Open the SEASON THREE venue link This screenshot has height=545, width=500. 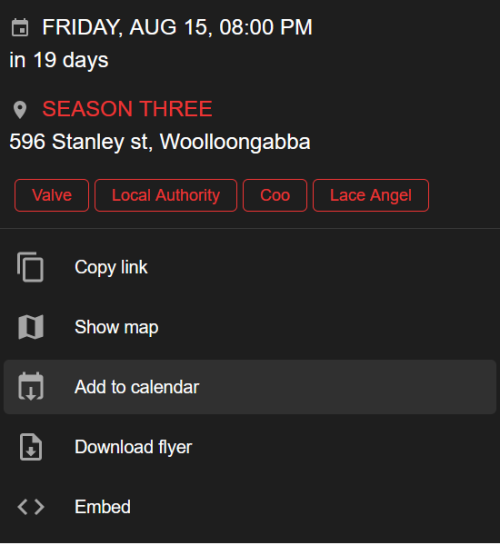coord(127,109)
